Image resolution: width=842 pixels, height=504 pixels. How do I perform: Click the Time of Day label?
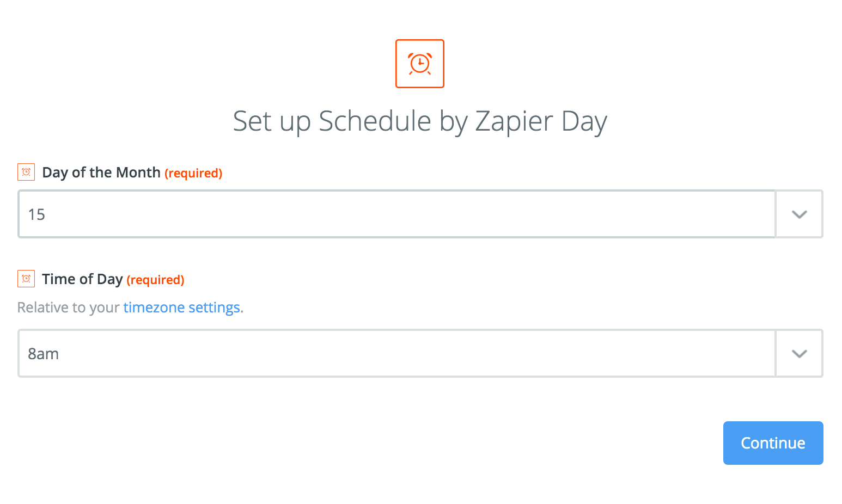click(82, 279)
